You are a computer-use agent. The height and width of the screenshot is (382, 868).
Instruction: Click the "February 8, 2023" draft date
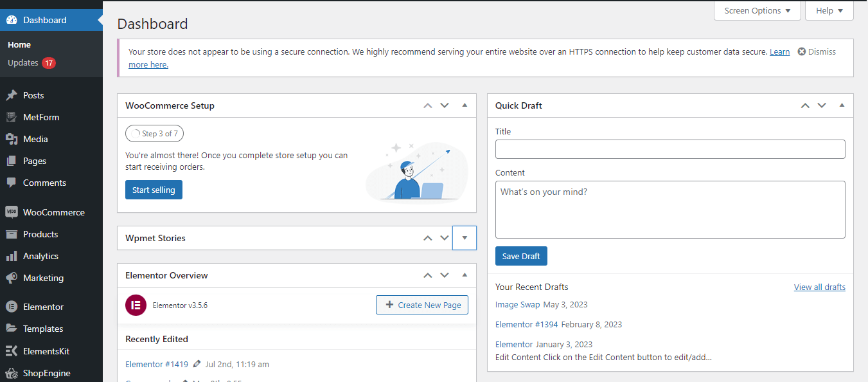[x=592, y=324]
